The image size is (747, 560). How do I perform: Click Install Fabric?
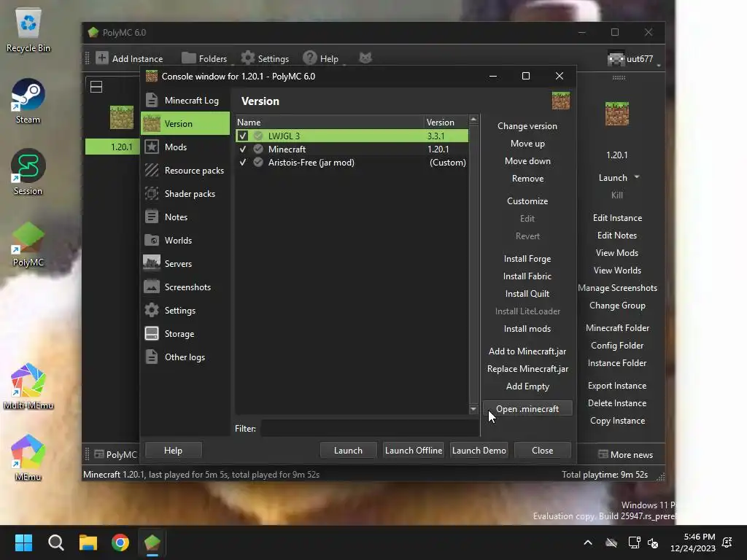(x=527, y=276)
